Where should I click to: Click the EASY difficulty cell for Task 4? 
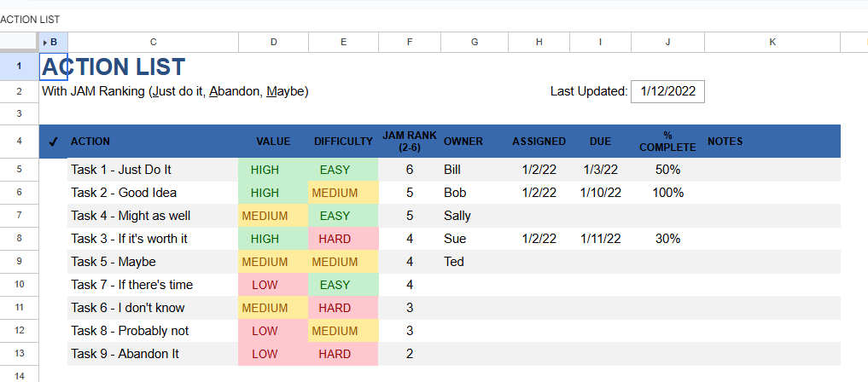pos(343,216)
